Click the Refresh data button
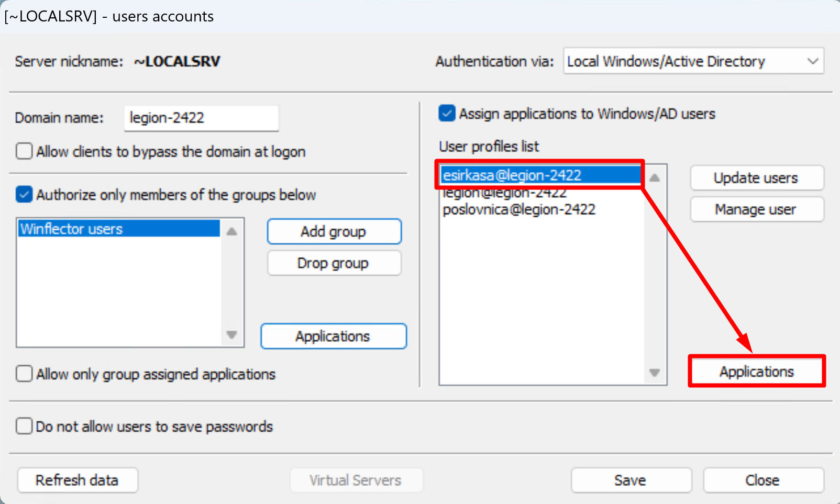The image size is (840, 504). tap(78, 480)
